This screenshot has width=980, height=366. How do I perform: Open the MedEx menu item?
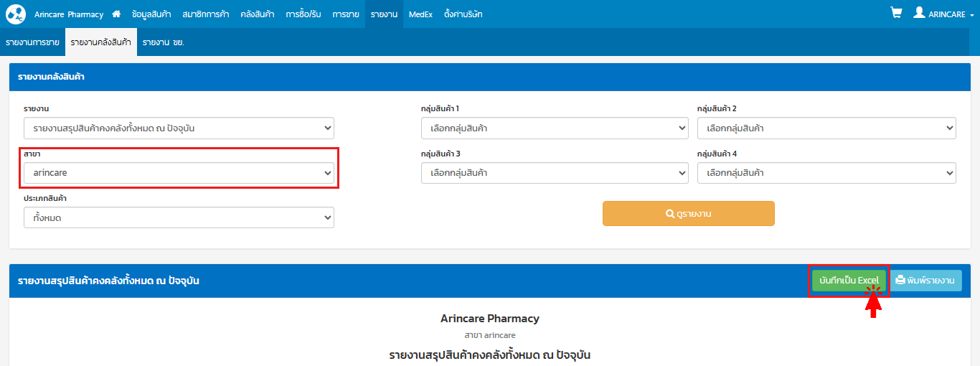420,14
